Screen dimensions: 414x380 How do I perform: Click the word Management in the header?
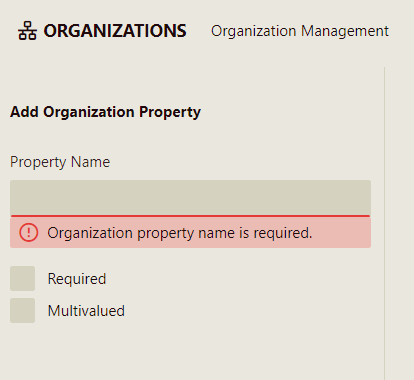pos(345,31)
